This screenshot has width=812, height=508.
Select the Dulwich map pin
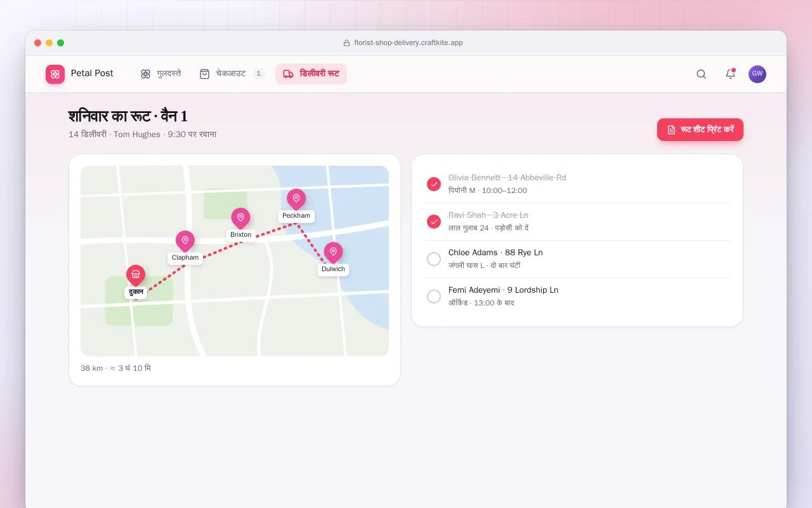click(x=333, y=252)
